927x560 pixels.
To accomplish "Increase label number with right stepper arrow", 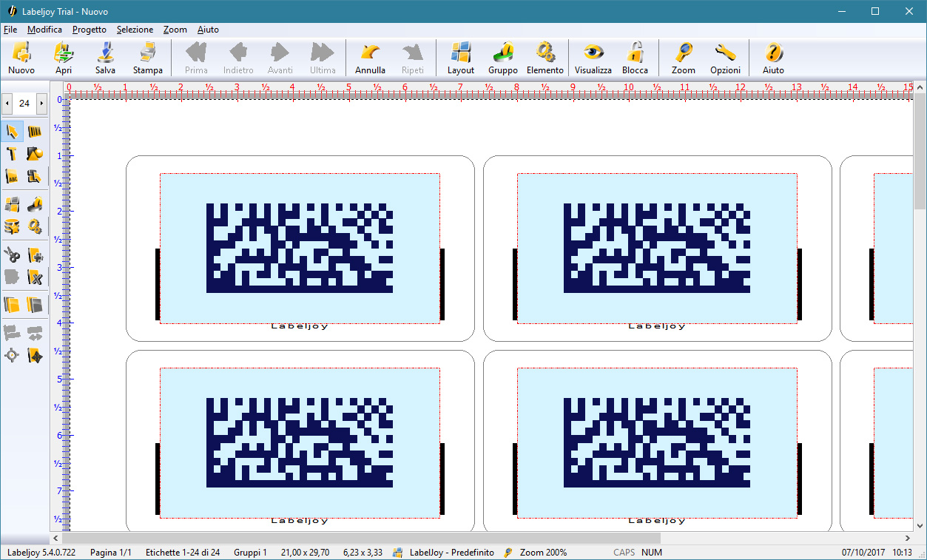I will (41, 104).
